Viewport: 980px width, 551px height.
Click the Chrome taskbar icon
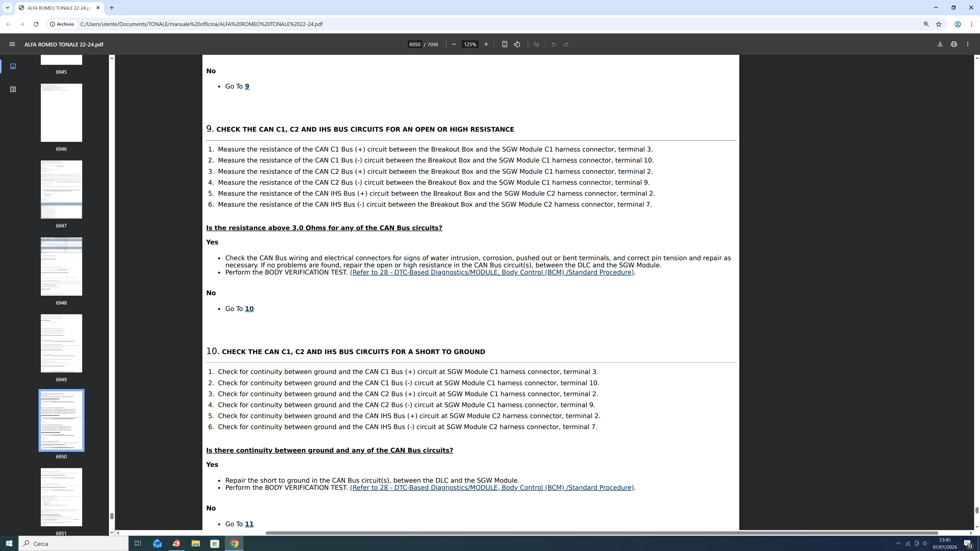[x=234, y=543]
